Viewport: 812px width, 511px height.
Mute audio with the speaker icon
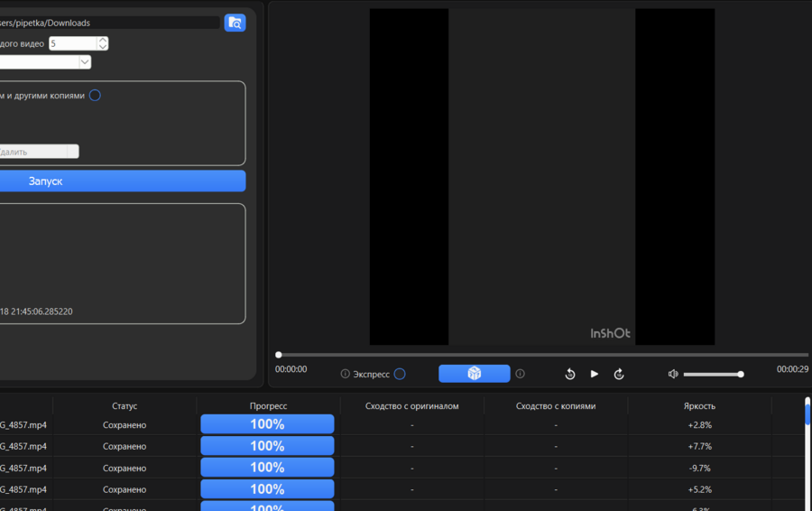(x=673, y=374)
